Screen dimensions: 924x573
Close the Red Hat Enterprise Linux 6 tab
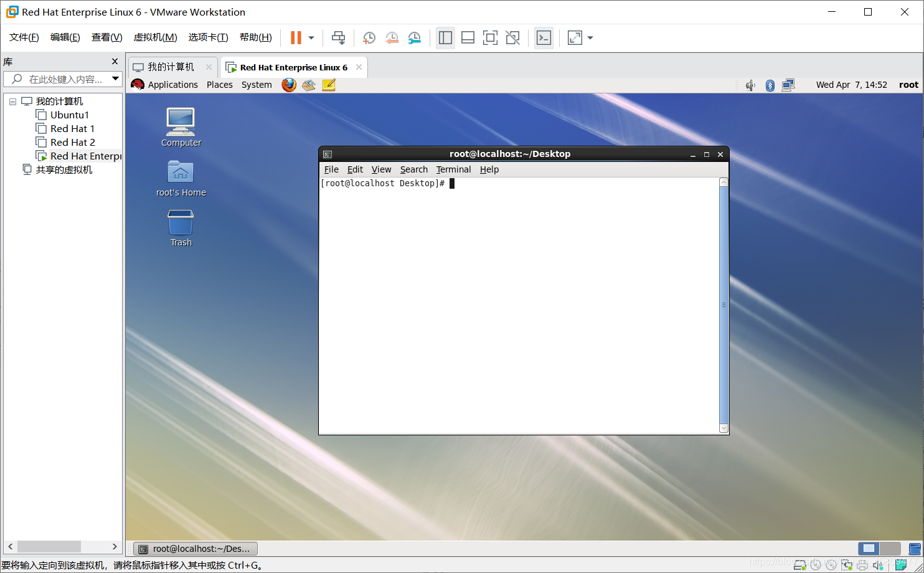pos(359,67)
